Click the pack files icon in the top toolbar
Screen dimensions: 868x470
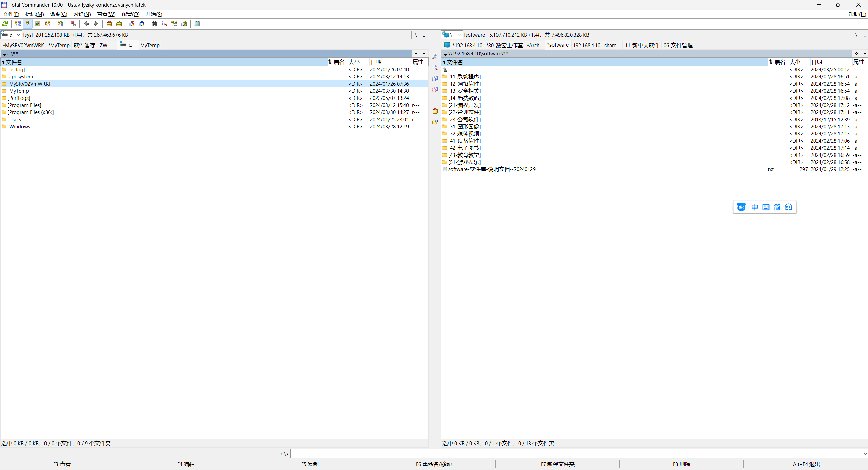click(x=109, y=24)
